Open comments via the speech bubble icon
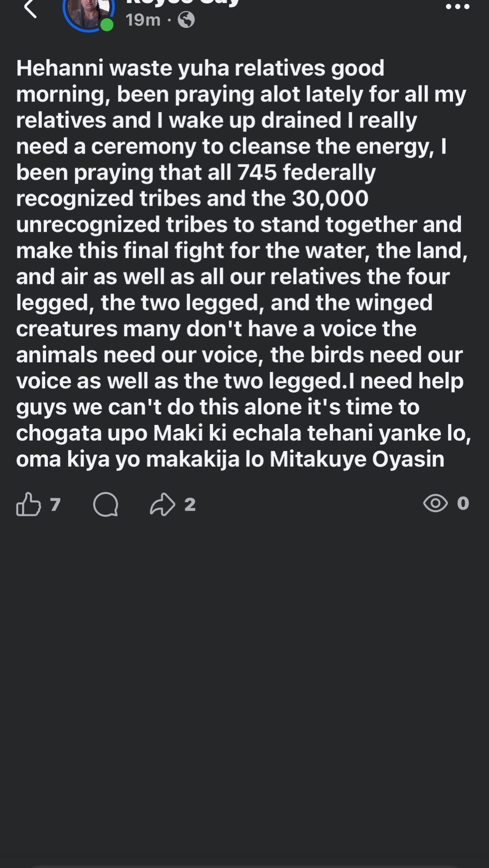Viewport: 489px width, 868px height. pos(106,504)
